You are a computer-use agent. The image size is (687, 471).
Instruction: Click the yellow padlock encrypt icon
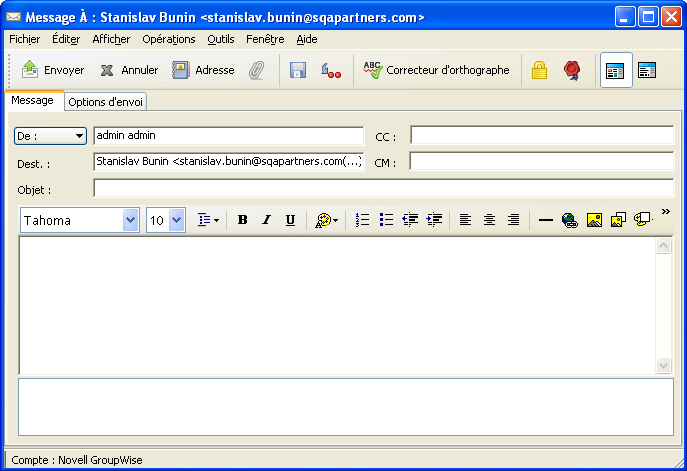tap(539, 70)
